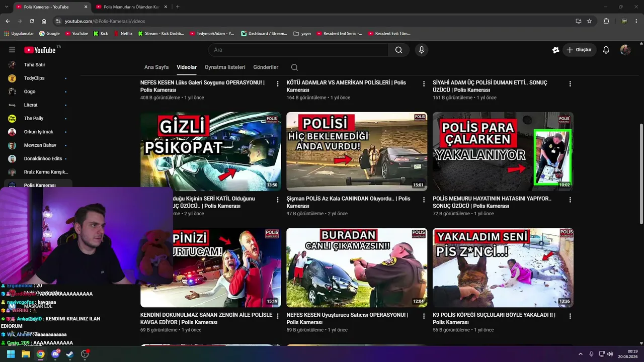Screen dimensions: 644x362
Task: Open options menu for KENDİNİ DOKUNULMAZ SANAN video
Action: [x=277, y=316]
